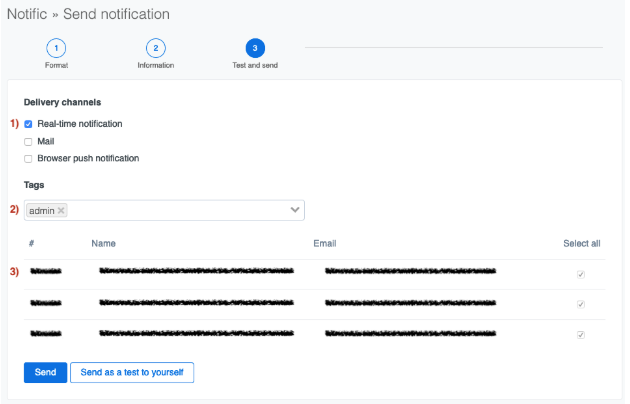Uncheck Real-time notification checkbox

tap(28, 124)
